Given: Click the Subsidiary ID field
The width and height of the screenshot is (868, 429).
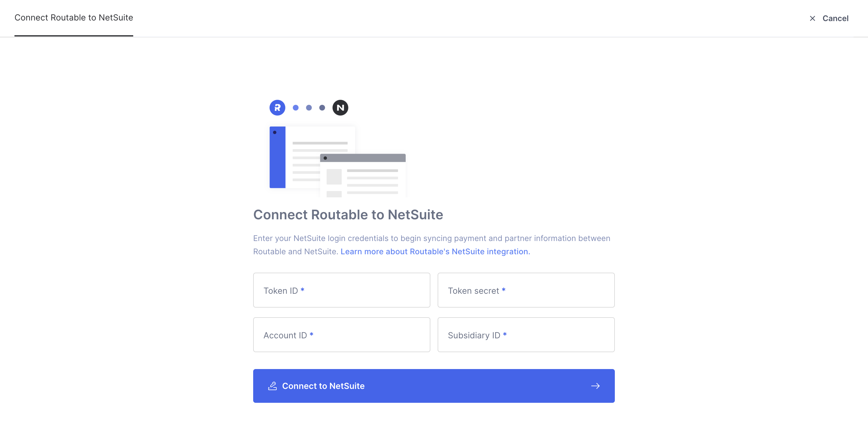Looking at the screenshot, I should [x=526, y=335].
